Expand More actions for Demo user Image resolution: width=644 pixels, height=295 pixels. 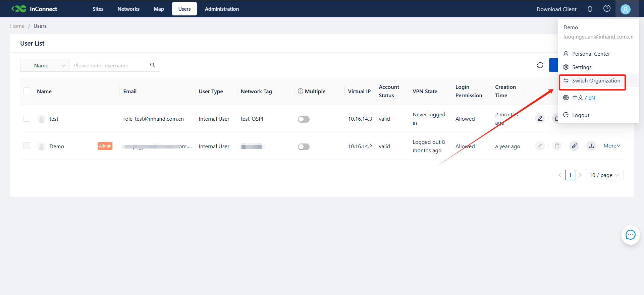pyautogui.click(x=612, y=146)
